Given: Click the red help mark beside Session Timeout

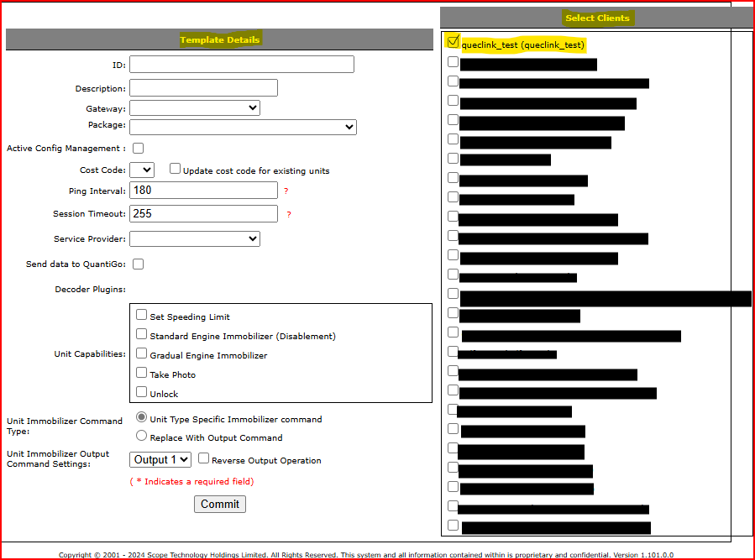Looking at the screenshot, I should tap(289, 215).
